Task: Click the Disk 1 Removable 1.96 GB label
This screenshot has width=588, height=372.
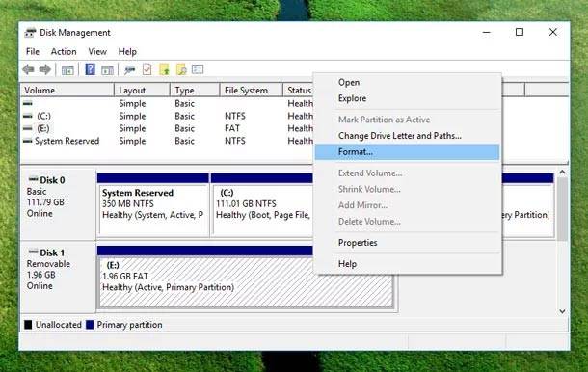Action: click(x=58, y=277)
